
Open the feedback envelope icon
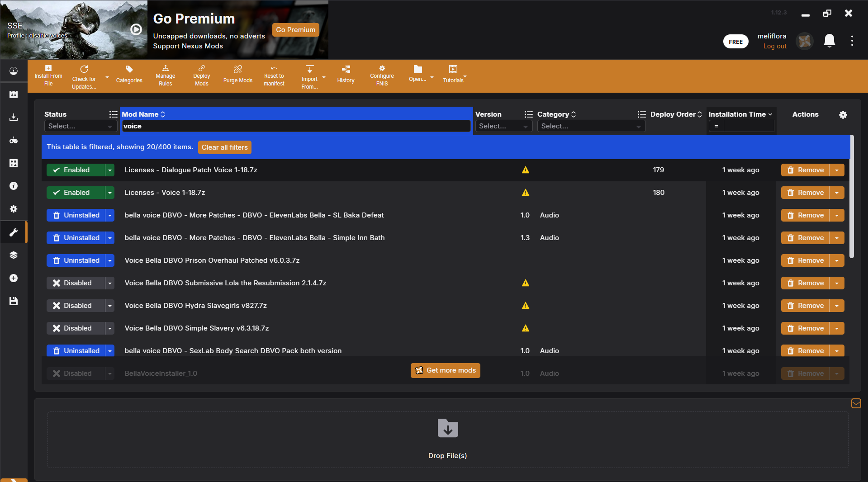(856, 403)
